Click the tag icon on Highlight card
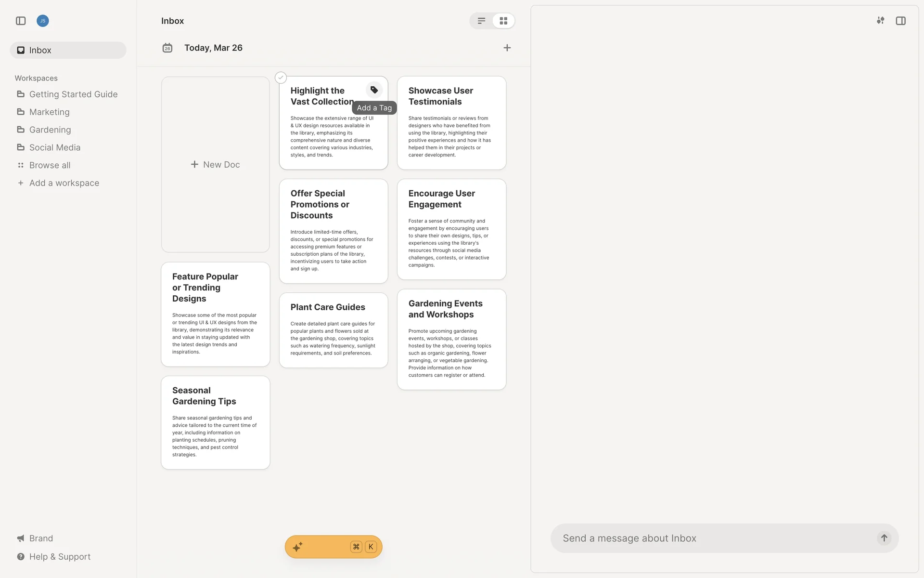 (x=374, y=90)
